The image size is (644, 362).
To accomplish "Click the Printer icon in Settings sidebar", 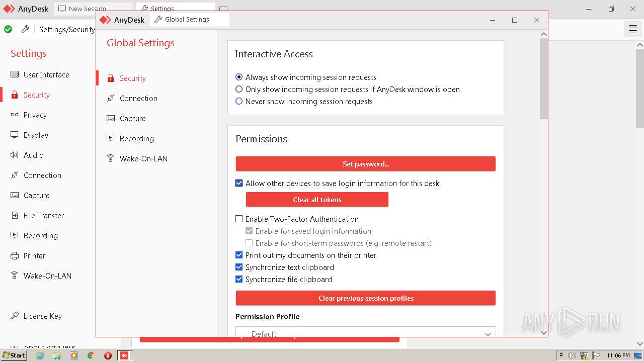I will (x=15, y=255).
